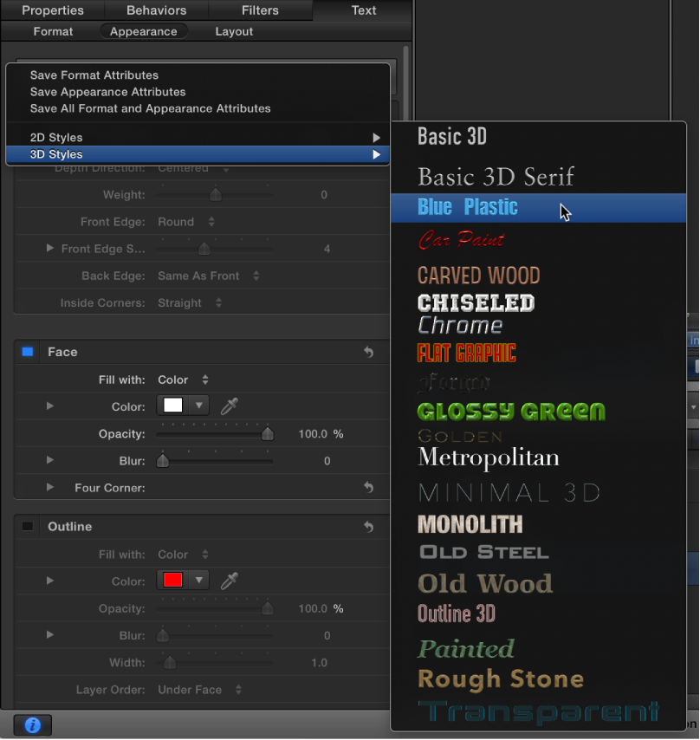Reset the Four Corner parameter
700x740 pixels.
click(x=367, y=487)
